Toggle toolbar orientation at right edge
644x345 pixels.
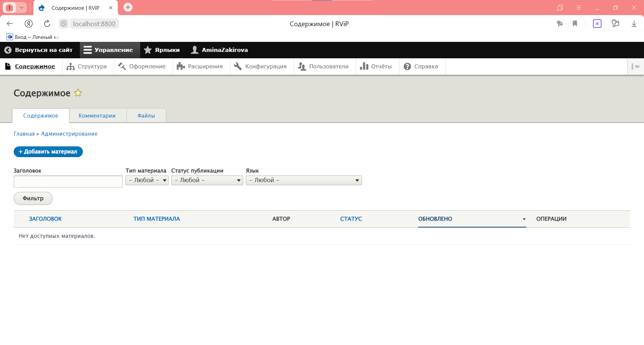click(635, 66)
